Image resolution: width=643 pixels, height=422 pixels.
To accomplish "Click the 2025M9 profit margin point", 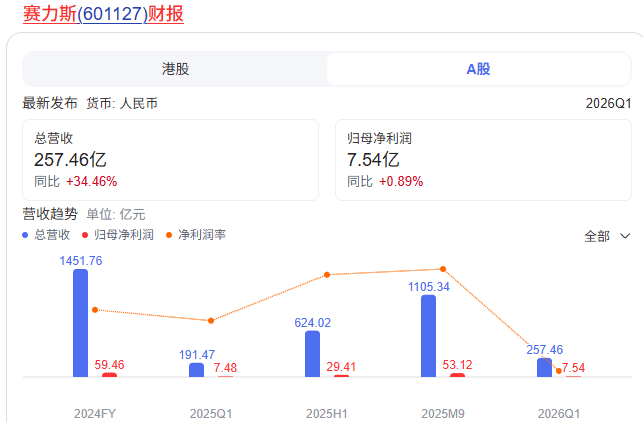I will coord(443,269).
